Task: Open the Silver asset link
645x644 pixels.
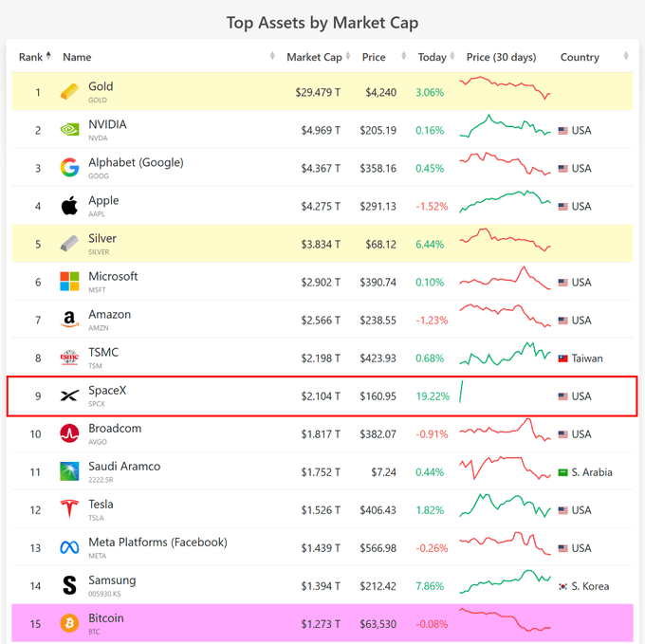Action: tap(102, 238)
